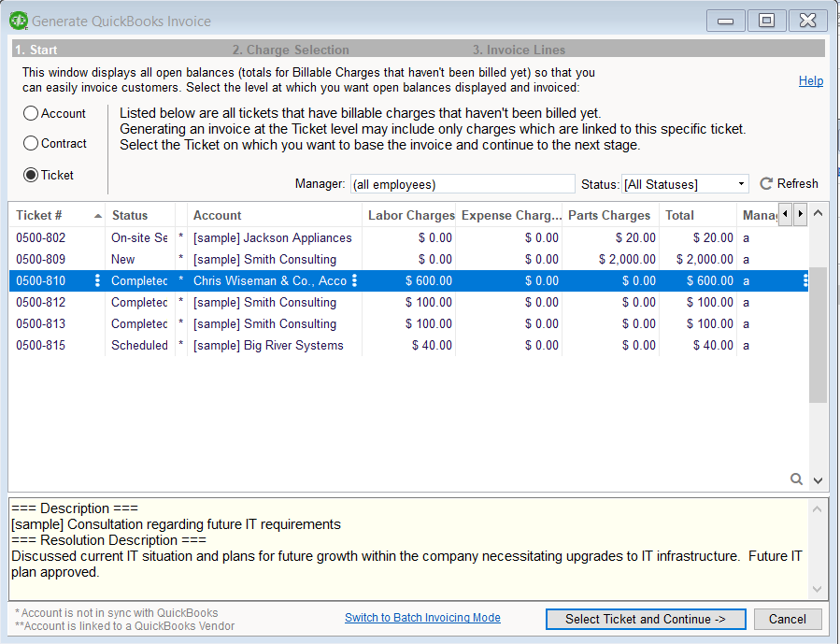Go to Invoice Lines step tab
The width and height of the screenshot is (840, 644).
[x=519, y=50]
